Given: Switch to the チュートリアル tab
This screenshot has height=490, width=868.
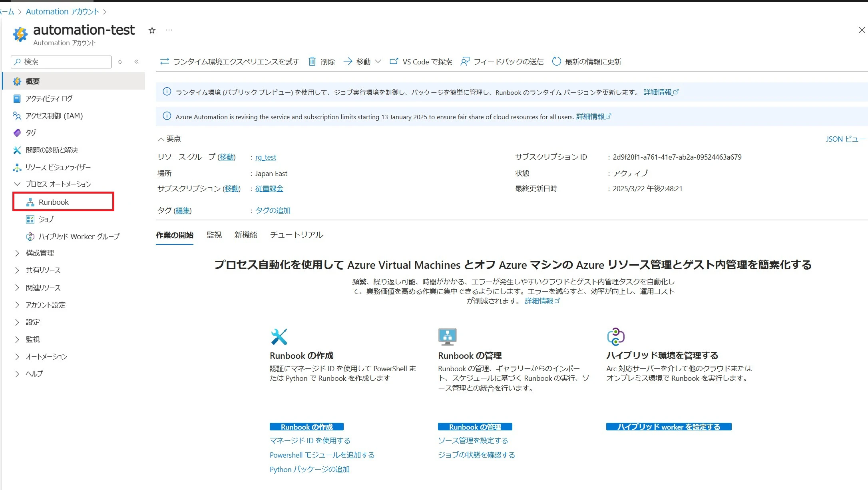Looking at the screenshot, I should point(297,235).
